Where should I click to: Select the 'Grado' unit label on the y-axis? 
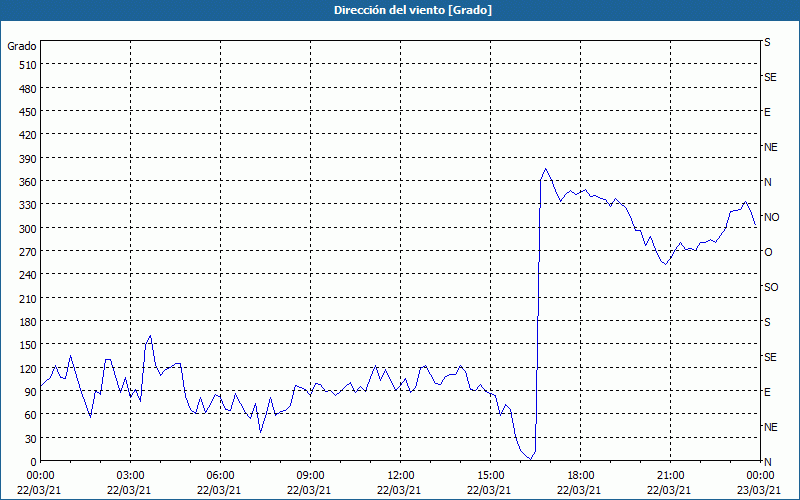(22, 46)
